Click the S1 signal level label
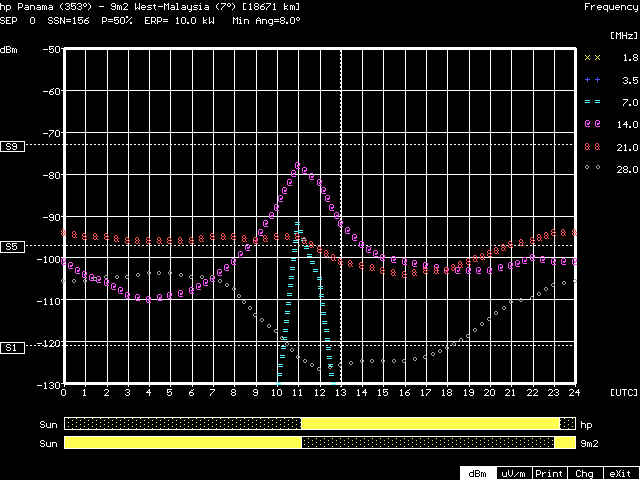 pyautogui.click(x=12, y=348)
